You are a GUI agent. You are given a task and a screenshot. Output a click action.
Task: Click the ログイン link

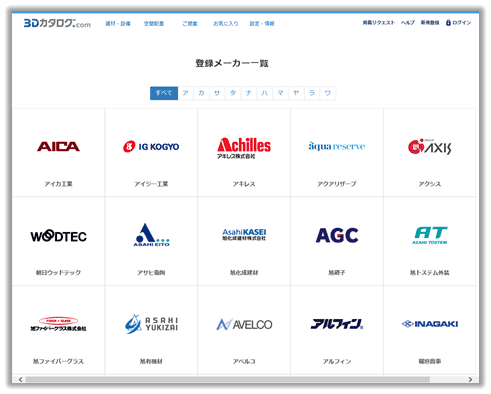point(458,23)
